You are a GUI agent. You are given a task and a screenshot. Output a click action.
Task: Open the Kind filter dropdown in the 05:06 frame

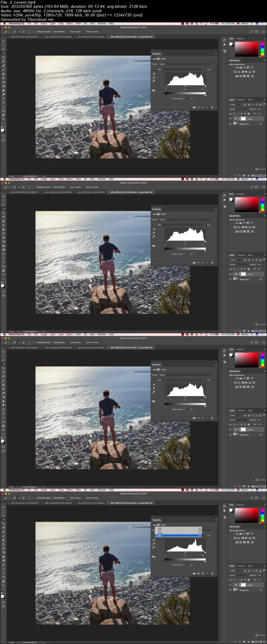coord(236,260)
